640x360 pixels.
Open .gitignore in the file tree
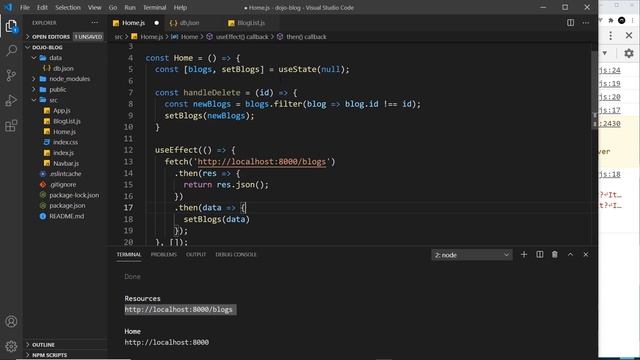point(62,184)
